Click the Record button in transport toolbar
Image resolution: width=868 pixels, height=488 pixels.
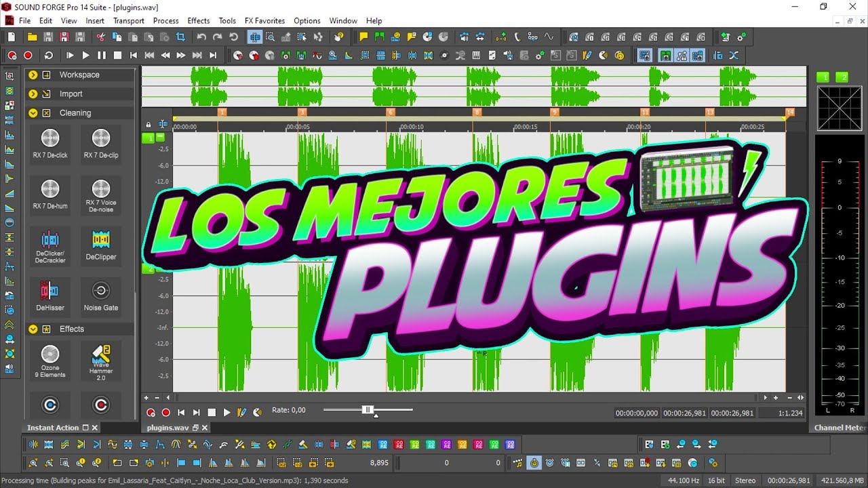click(28, 56)
